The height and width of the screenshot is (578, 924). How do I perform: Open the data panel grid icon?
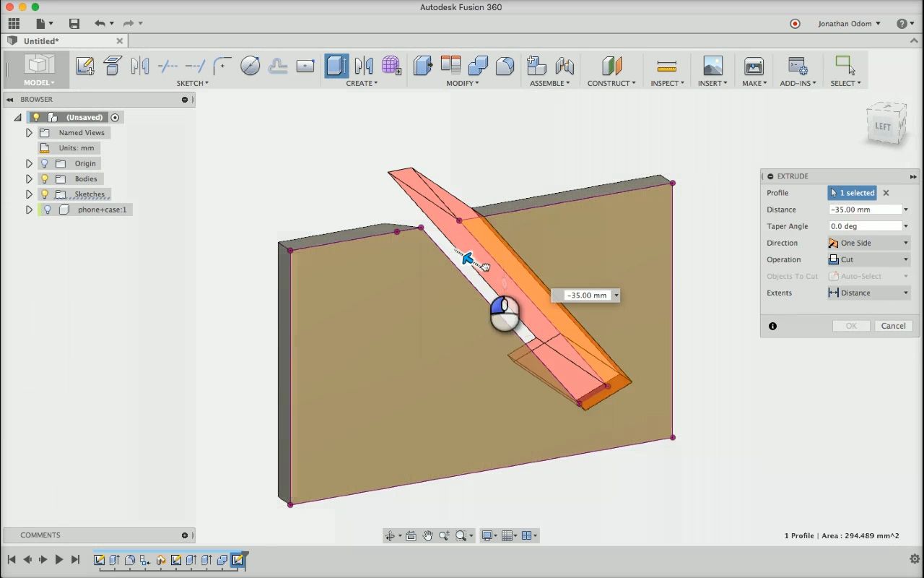tap(14, 24)
